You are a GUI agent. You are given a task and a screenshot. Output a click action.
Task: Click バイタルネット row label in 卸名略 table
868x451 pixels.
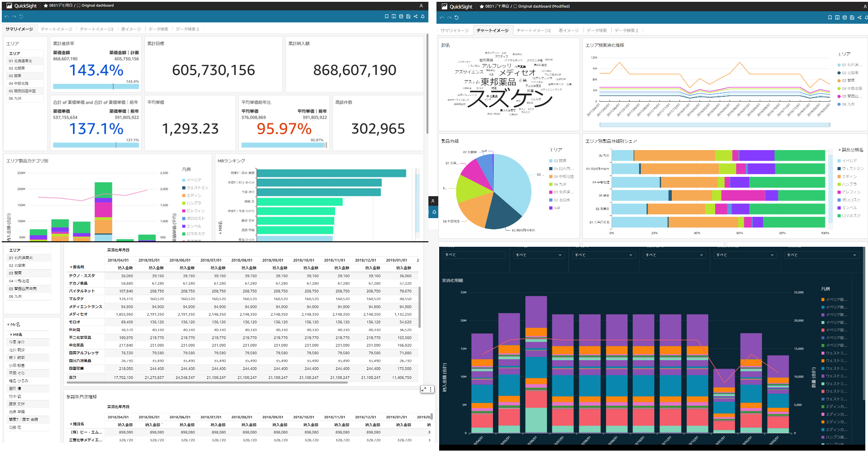(x=82, y=291)
